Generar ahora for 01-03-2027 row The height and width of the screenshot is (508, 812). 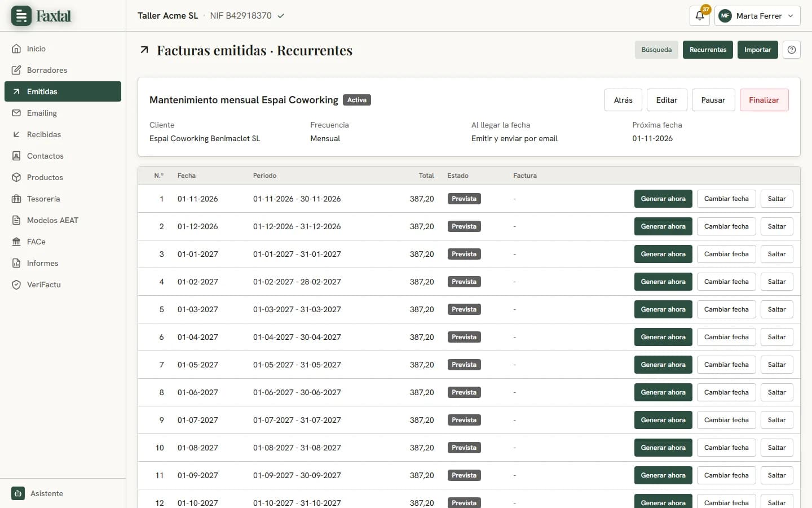point(663,309)
